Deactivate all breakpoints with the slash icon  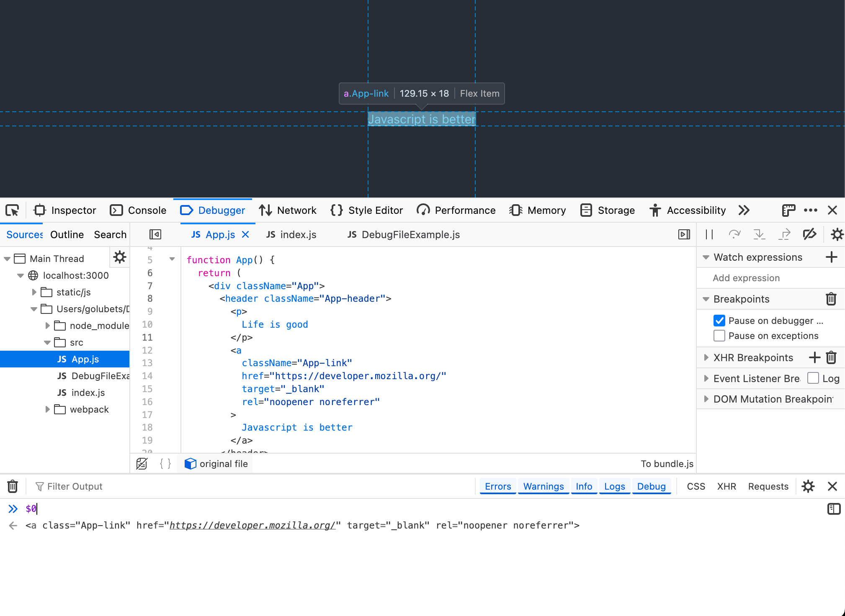pos(810,234)
